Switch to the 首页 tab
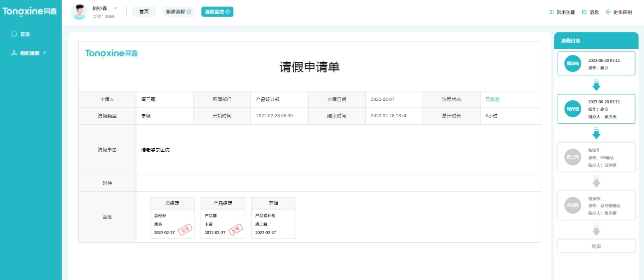The width and height of the screenshot is (644, 280). [x=144, y=11]
